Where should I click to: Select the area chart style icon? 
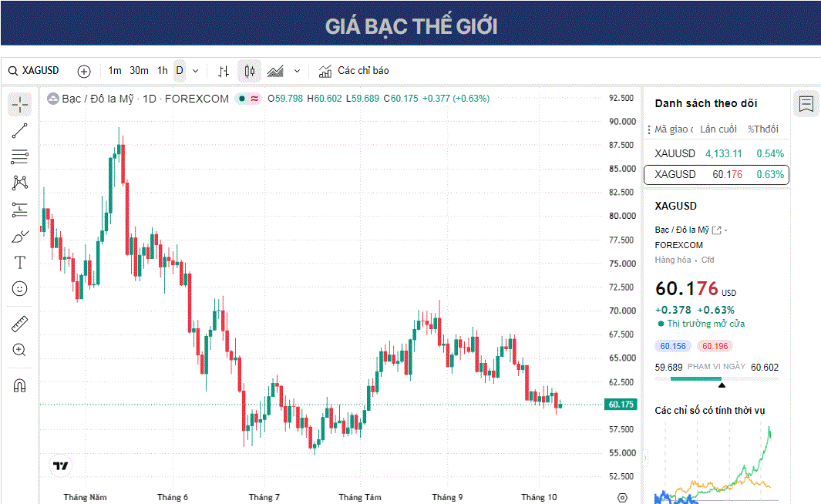[275, 71]
